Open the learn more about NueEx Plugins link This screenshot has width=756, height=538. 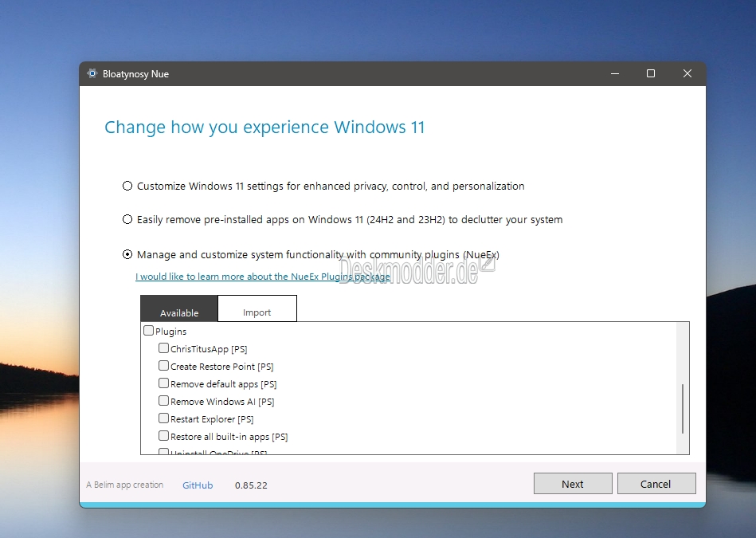(x=263, y=277)
